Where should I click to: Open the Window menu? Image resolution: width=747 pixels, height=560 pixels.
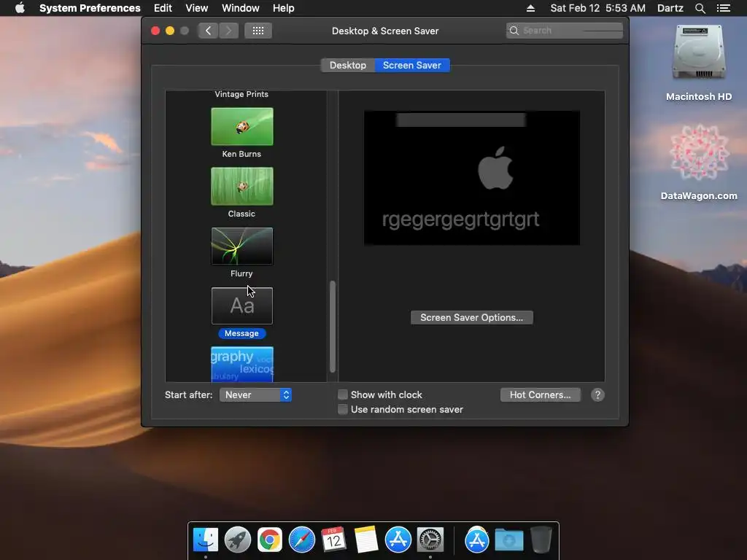point(241,8)
